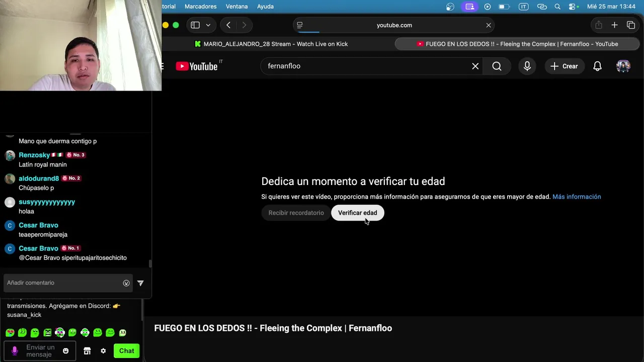Screen dimensions: 644x362
Task: Open Kick chat settings gear
Action: [103, 351]
